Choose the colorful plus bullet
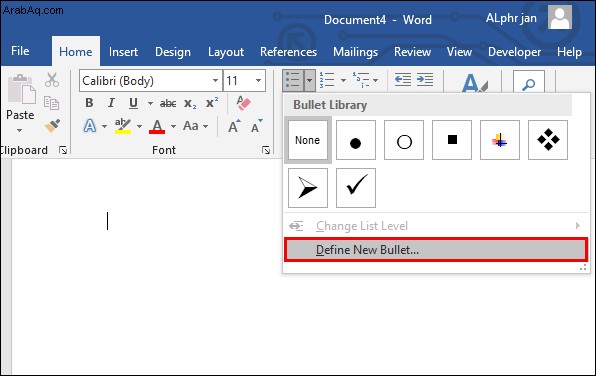This screenshot has height=376, width=596. tap(500, 140)
